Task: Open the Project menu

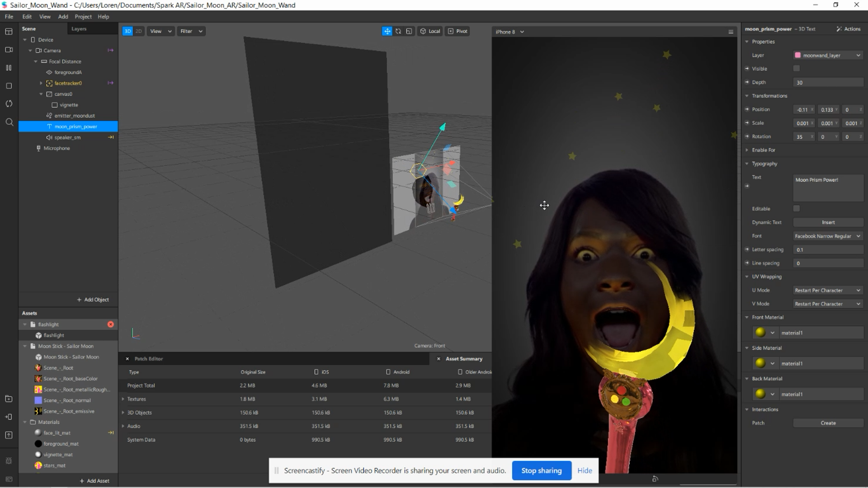Action: (x=83, y=17)
